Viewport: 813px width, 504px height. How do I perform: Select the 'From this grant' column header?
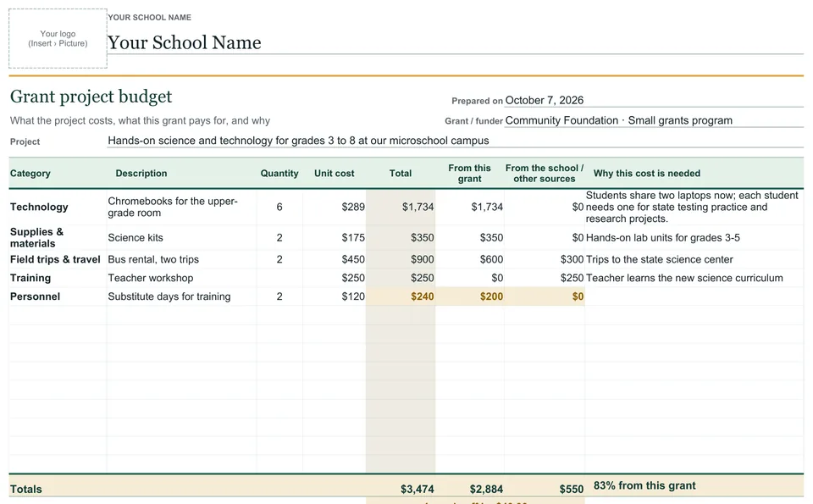pyautogui.click(x=469, y=173)
